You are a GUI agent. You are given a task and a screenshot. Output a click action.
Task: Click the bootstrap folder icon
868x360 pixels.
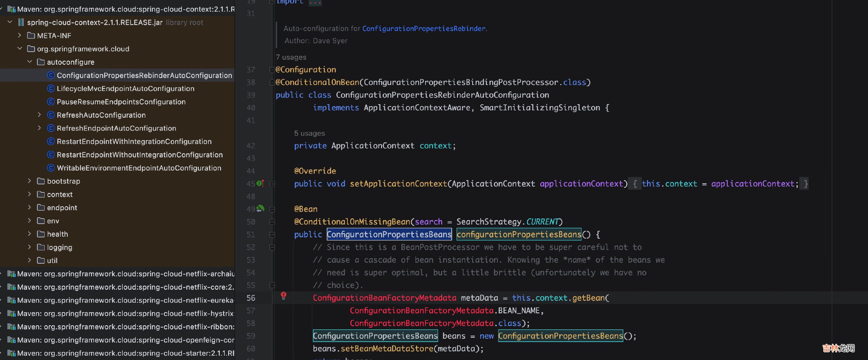41,181
